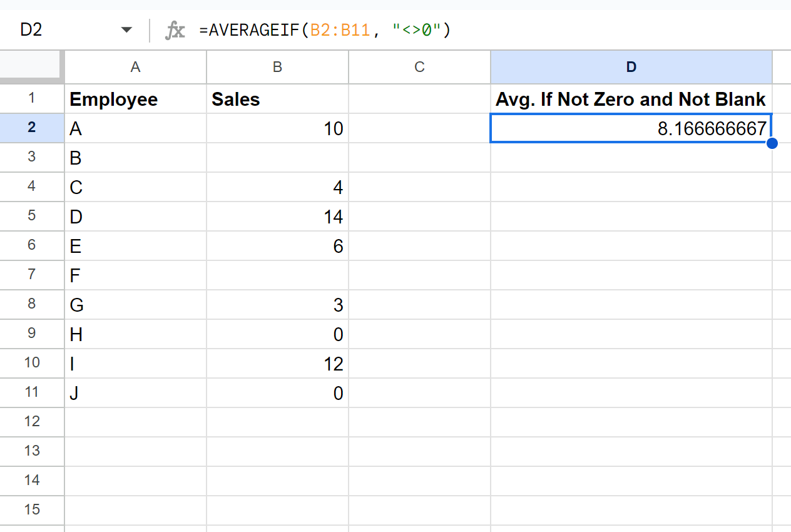Click employee cell J
791x532 pixels.
pos(135,393)
